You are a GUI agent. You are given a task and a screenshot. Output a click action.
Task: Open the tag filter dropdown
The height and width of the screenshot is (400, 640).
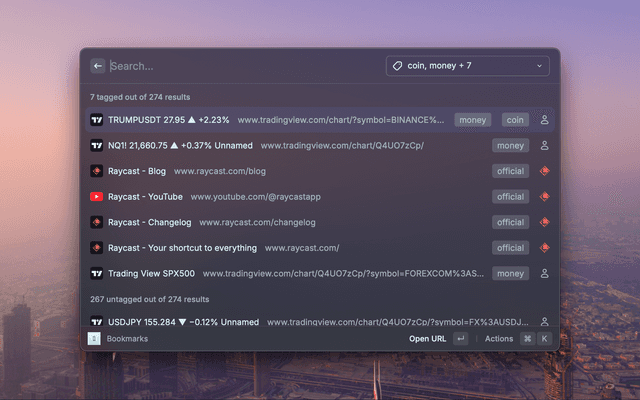(x=467, y=66)
